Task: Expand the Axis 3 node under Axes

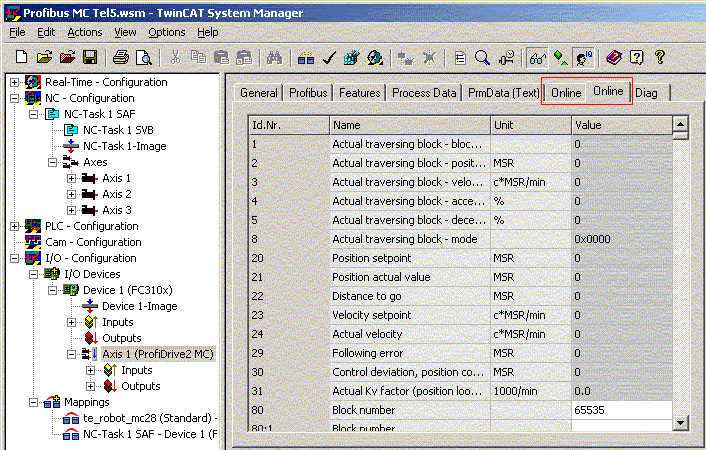Action: pos(71,210)
